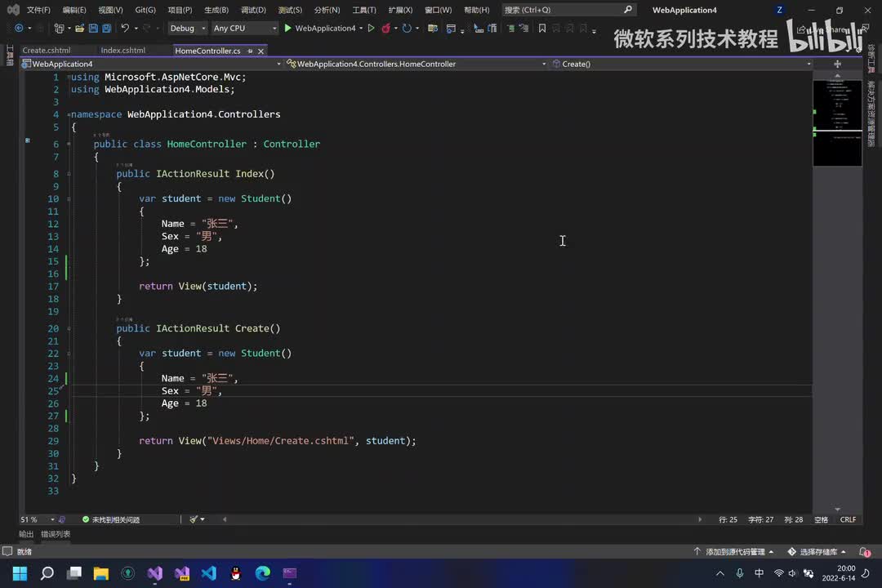Collapse the namespace block on line 4

tap(69, 114)
